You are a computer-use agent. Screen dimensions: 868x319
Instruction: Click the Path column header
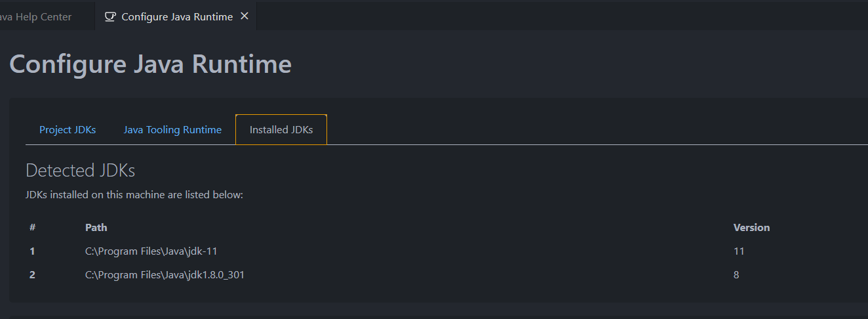96,227
